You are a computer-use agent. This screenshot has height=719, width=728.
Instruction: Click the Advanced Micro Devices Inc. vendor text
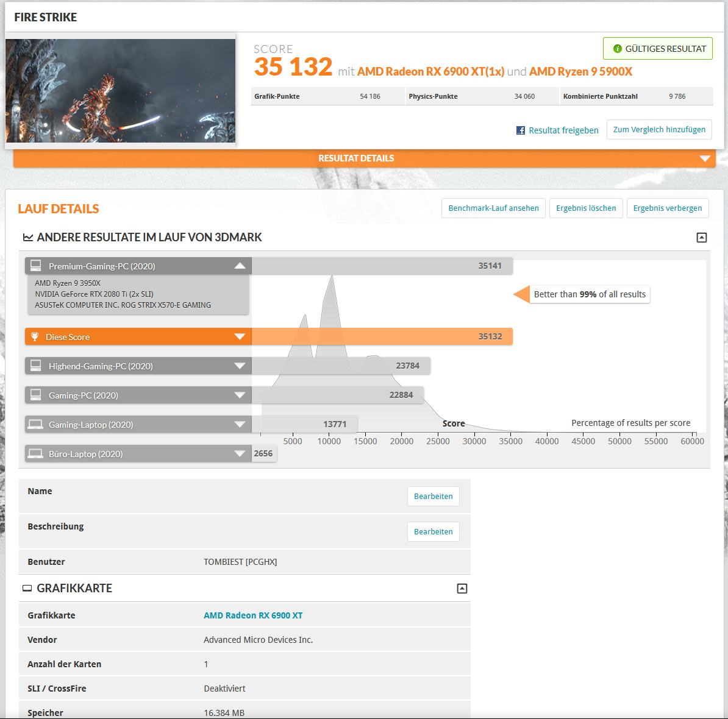tap(258, 640)
